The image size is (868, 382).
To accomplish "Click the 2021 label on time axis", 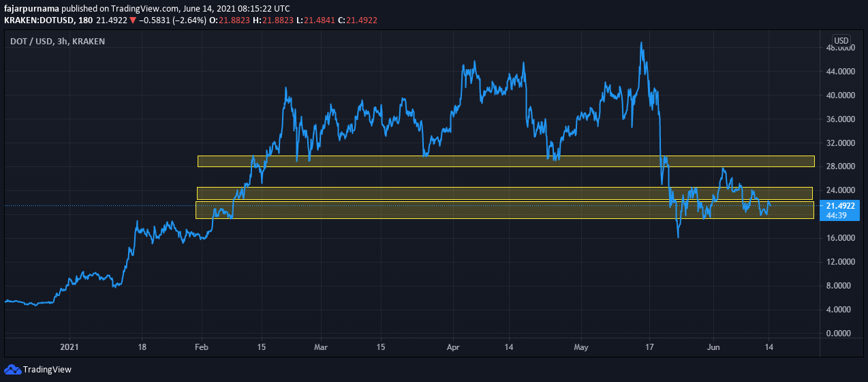I will point(70,347).
